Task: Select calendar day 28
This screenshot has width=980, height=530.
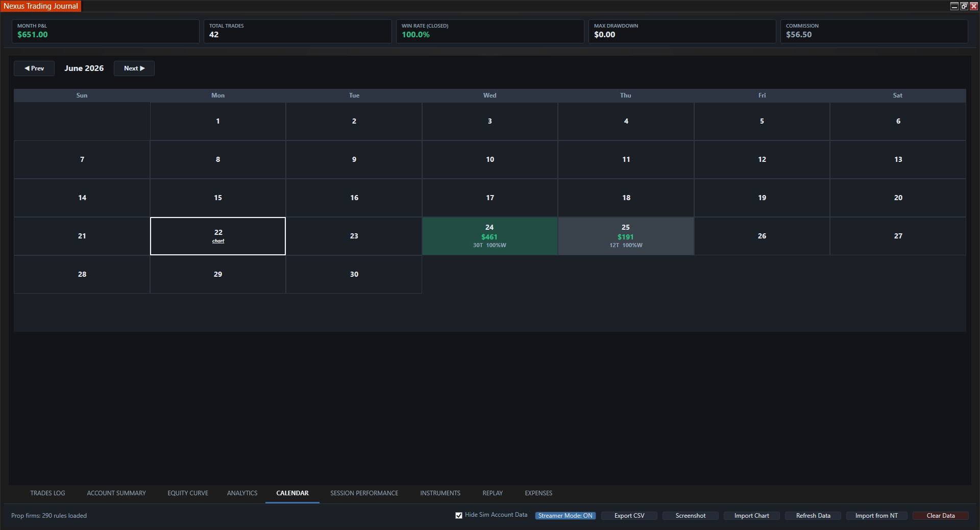Action: click(82, 275)
